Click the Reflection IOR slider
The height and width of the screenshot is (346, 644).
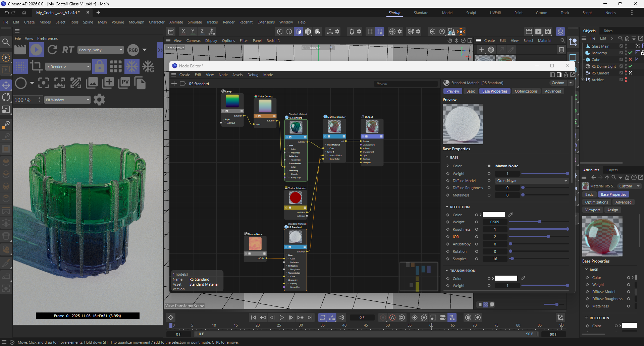click(x=539, y=237)
